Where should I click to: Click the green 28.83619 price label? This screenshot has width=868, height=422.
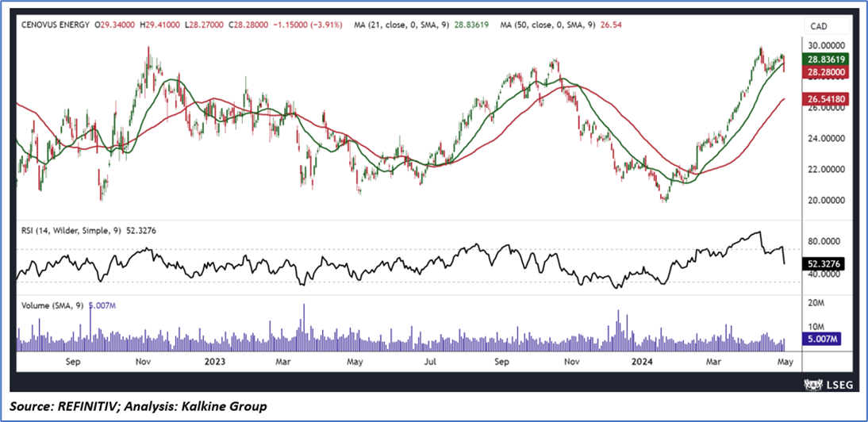(825, 58)
